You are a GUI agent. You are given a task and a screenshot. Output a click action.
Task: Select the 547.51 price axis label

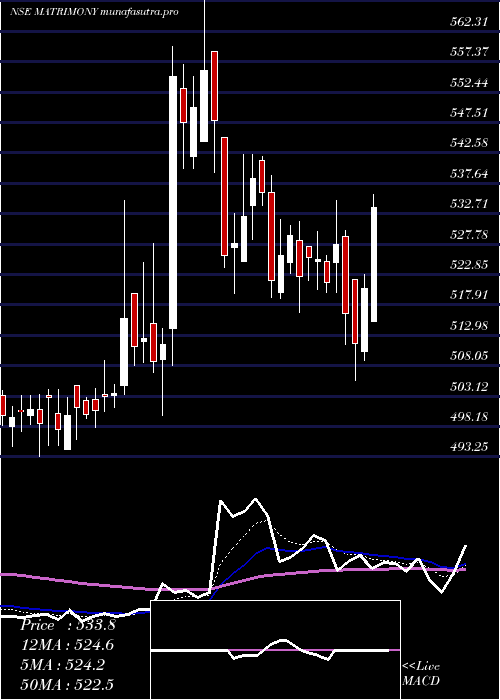click(x=469, y=113)
